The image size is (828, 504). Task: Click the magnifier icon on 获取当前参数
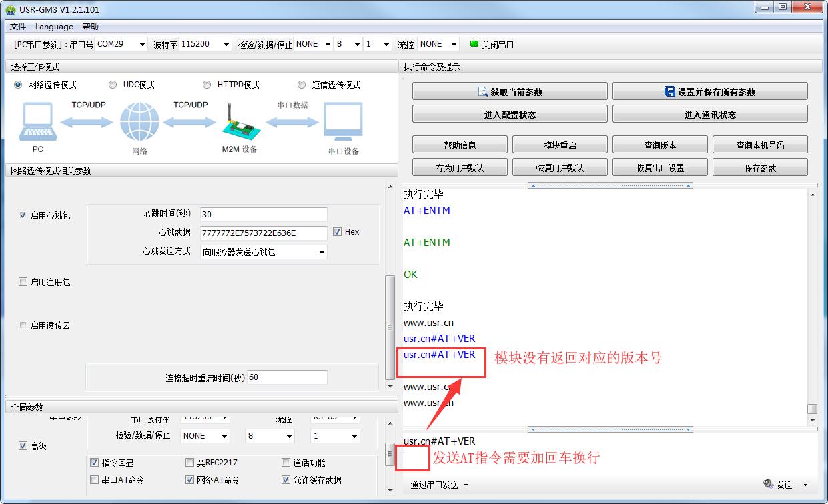coord(483,92)
